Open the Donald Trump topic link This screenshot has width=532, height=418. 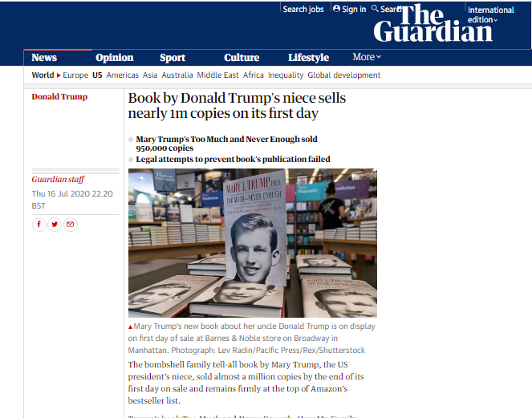point(59,97)
